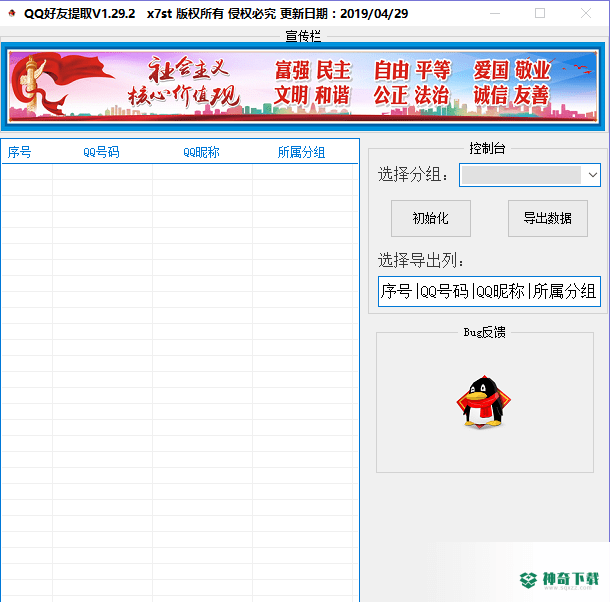
Task: Click the 所属分组 column header
Action: [302, 152]
